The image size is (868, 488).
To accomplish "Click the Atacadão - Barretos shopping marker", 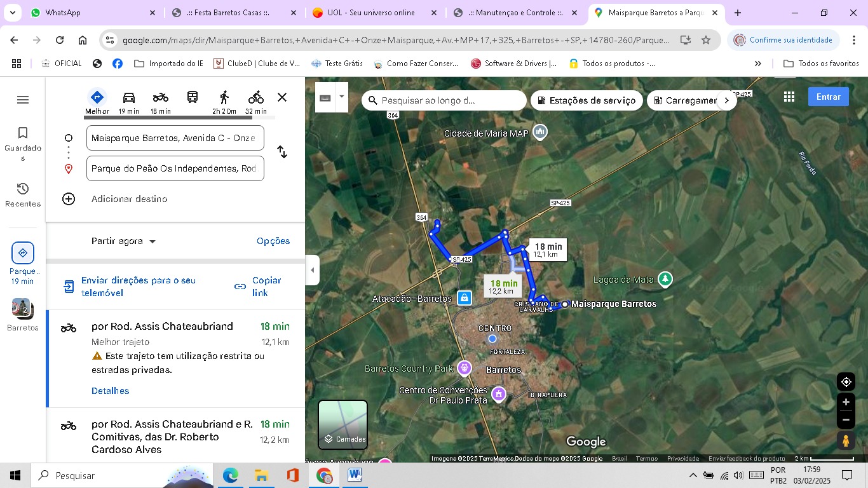I will pos(465,297).
